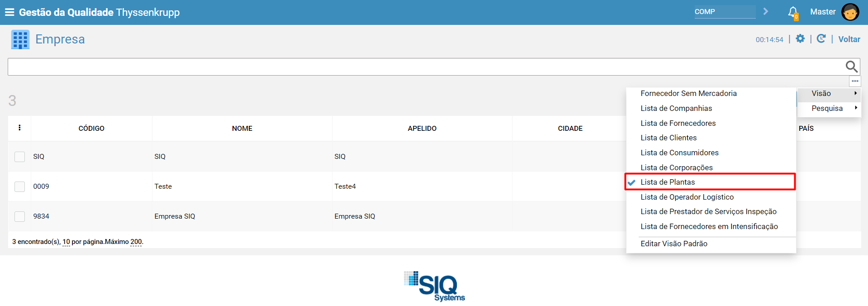Viewport: 868px width, 306px height.
Task: Click the Máximo 200 link
Action: (136, 242)
